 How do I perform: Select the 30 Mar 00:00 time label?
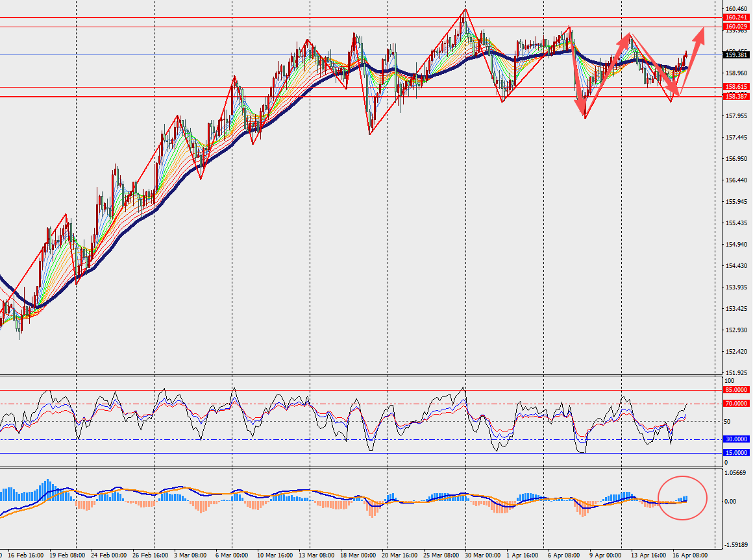[482, 555]
